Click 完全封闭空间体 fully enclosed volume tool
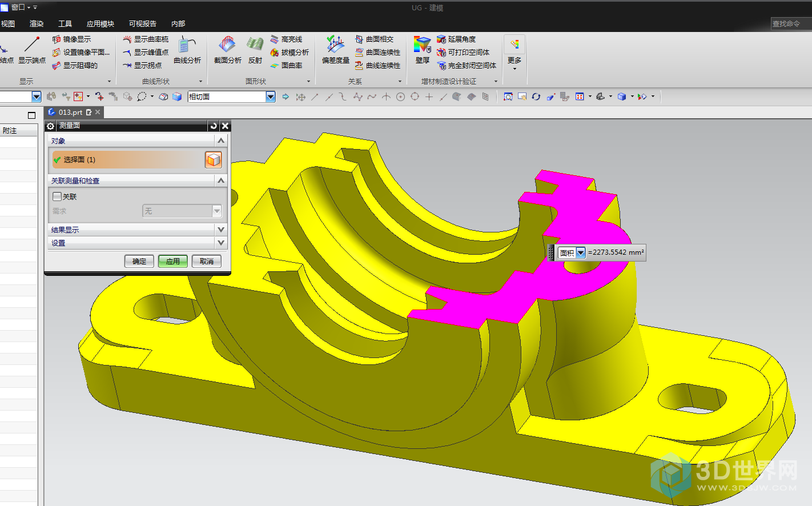 point(467,66)
